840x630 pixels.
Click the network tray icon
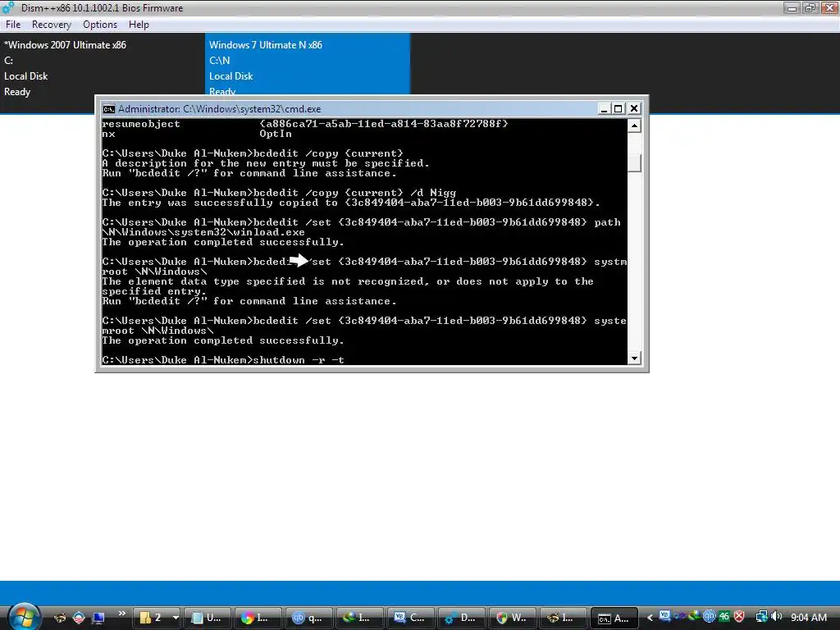click(x=761, y=617)
